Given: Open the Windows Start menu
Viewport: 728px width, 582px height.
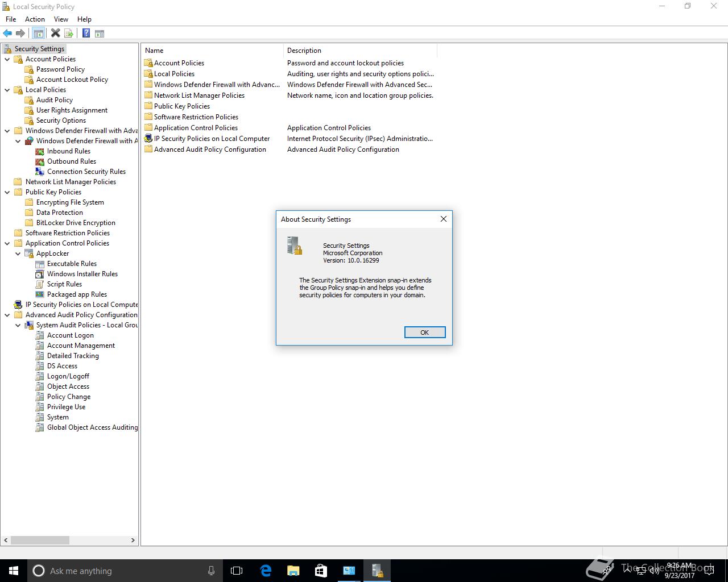Looking at the screenshot, I should (x=14, y=571).
